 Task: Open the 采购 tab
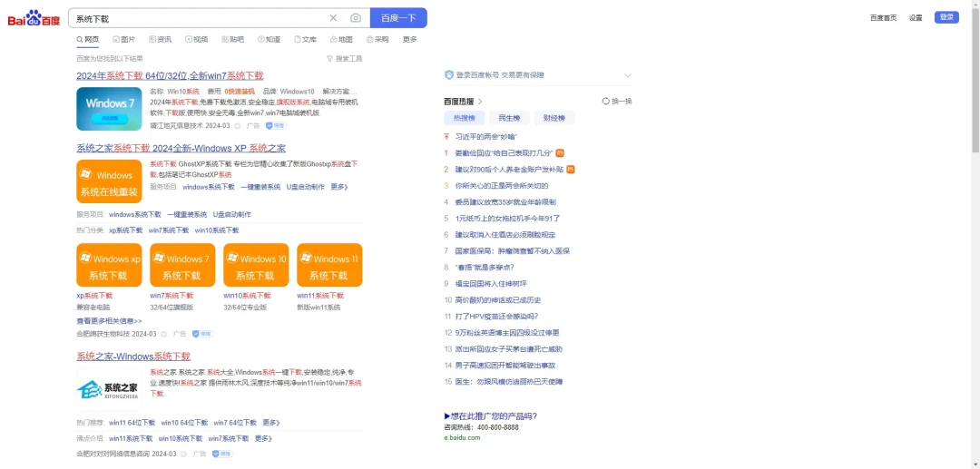tap(377, 39)
